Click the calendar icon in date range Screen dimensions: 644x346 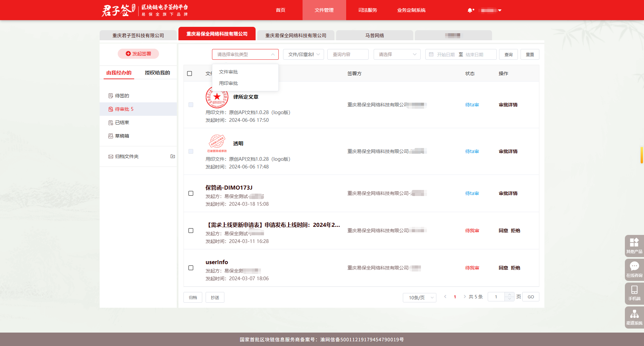431,54
